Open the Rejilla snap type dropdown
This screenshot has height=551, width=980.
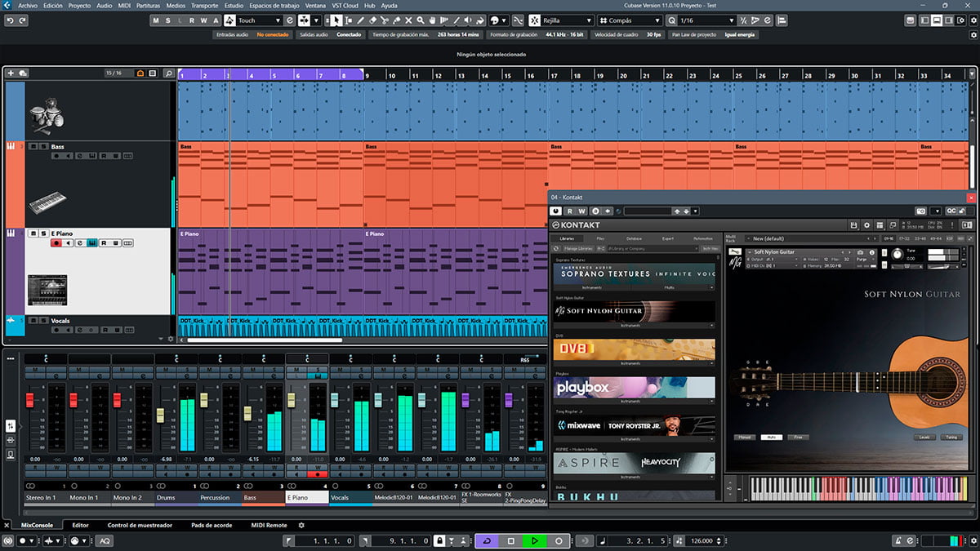click(x=560, y=20)
